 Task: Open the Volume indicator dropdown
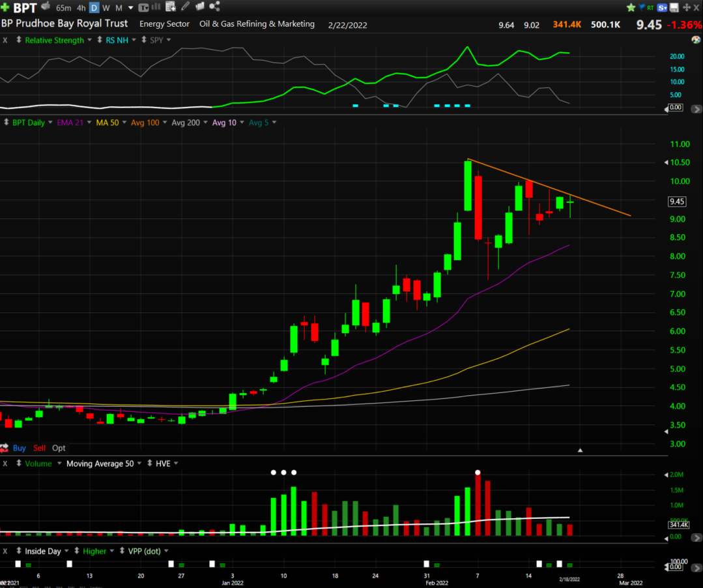tap(59, 463)
